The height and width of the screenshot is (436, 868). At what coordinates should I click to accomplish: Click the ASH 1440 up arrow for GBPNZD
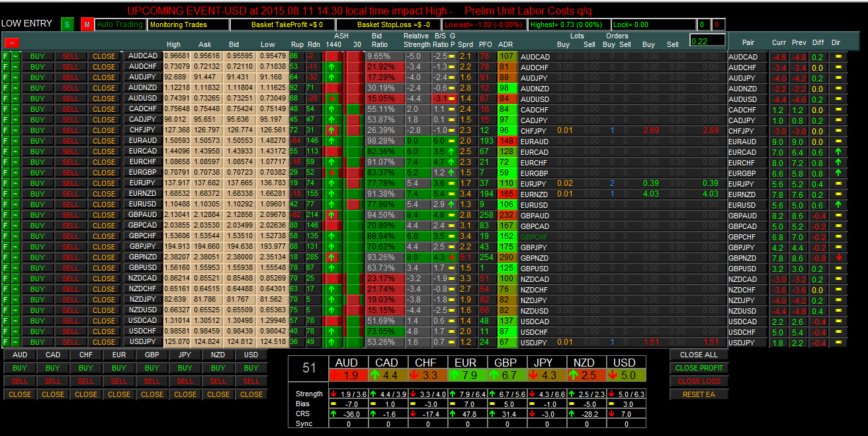[330, 257]
